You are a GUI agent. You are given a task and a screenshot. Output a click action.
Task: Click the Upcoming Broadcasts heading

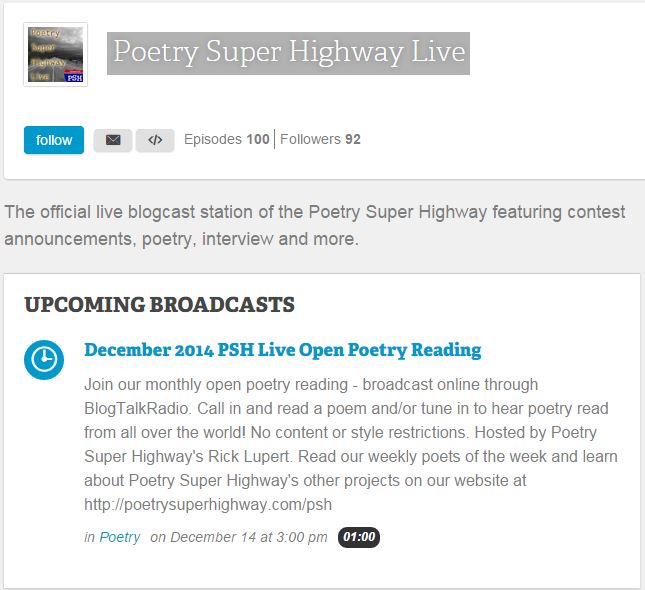click(159, 304)
